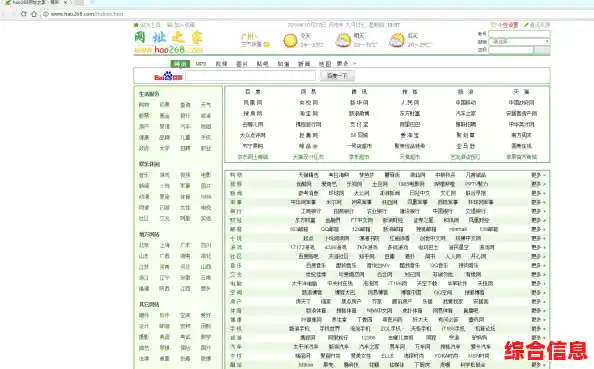Open the air quality indicator icon

267,44
